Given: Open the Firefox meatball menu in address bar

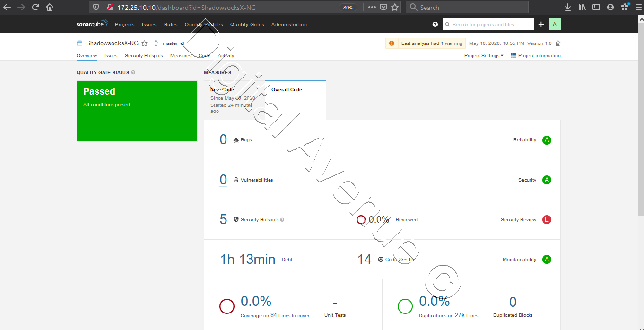Looking at the screenshot, I should tap(372, 7).
